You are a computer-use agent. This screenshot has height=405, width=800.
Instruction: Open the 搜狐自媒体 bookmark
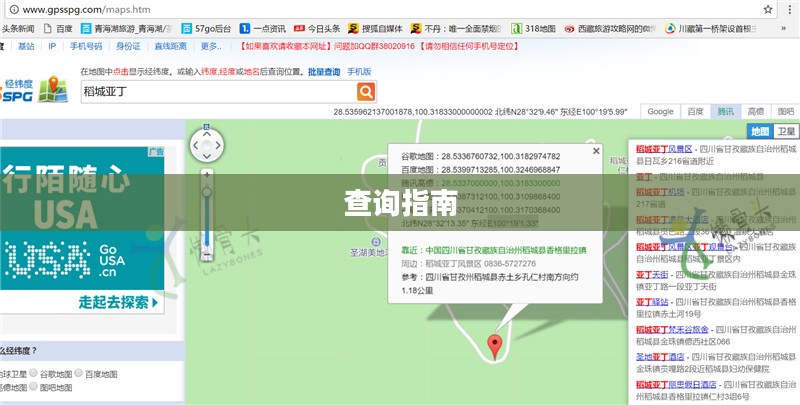[375, 29]
